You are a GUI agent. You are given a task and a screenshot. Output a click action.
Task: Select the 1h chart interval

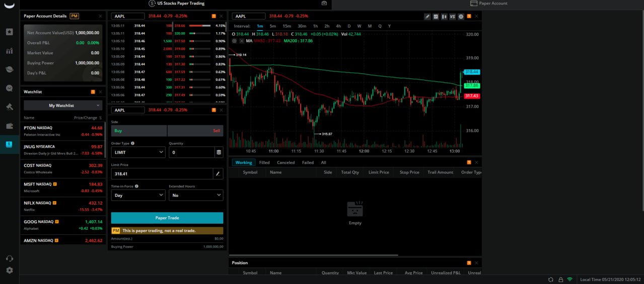point(315,26)
